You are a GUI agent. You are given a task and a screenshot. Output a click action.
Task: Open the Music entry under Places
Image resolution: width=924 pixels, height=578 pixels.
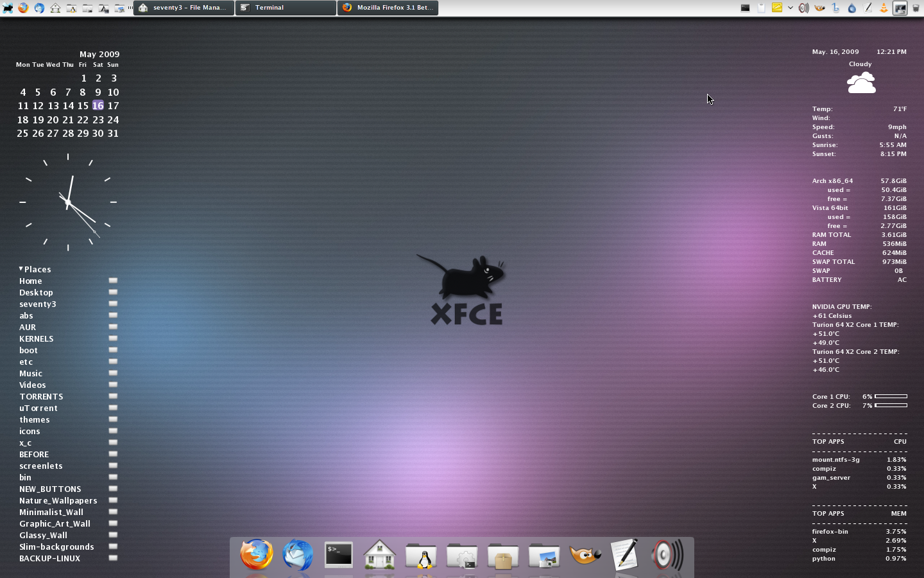coord(31,373)
